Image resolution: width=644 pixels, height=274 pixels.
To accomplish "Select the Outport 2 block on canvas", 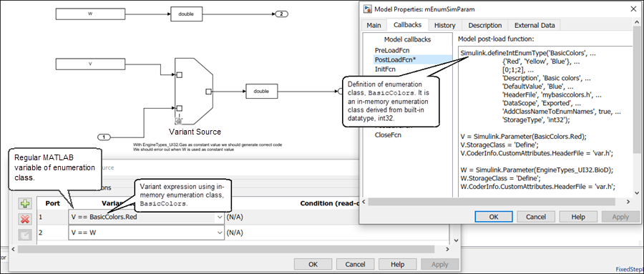I will (281, 14).
